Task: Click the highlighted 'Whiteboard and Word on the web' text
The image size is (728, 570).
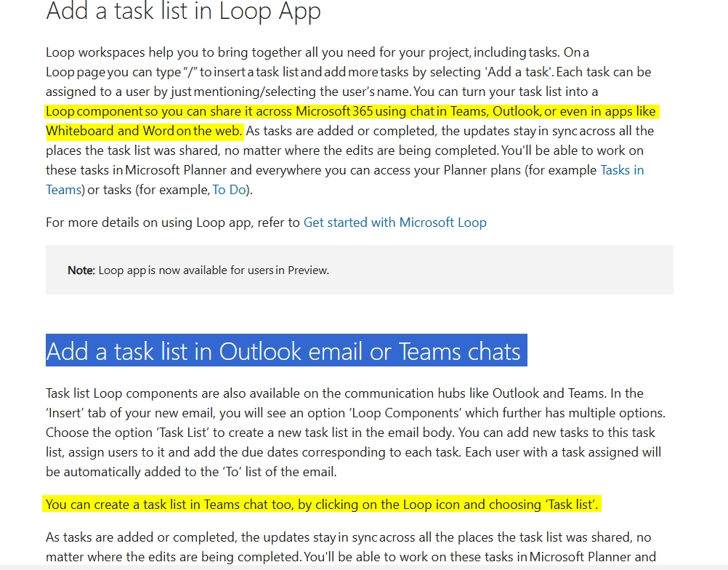Action: [145, 131]
